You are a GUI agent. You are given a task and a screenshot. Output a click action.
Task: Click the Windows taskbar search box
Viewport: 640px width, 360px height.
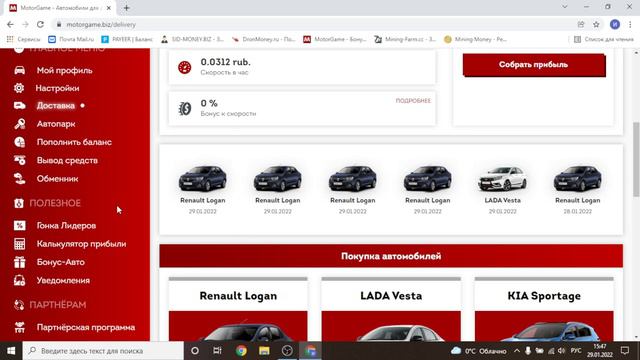[x=103, y=351]
